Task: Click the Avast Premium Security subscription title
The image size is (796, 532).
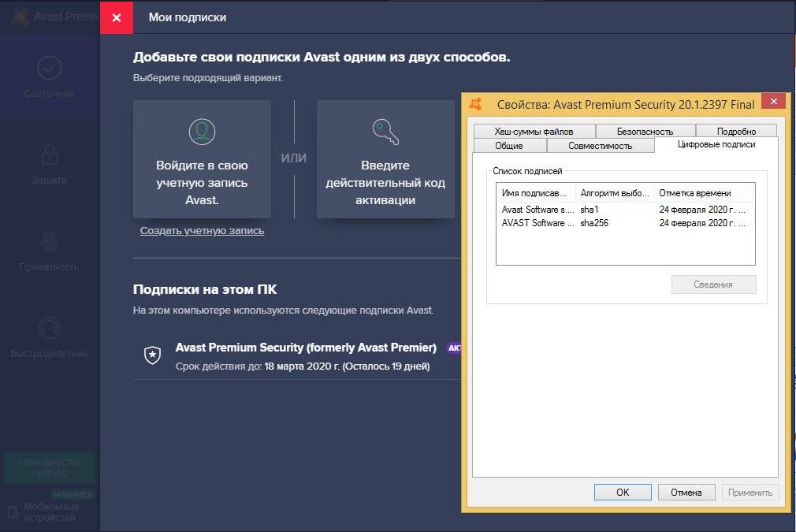Action: (x=306, y=348)
